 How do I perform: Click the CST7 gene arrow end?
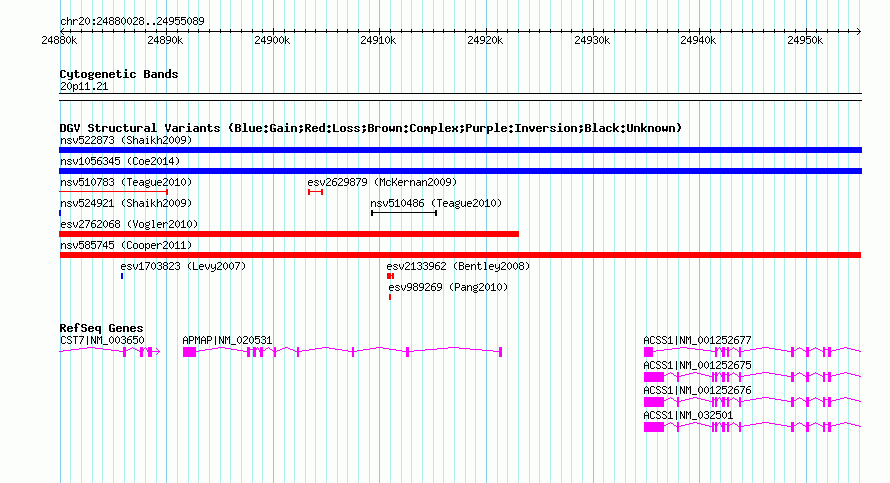coord(158,352)
